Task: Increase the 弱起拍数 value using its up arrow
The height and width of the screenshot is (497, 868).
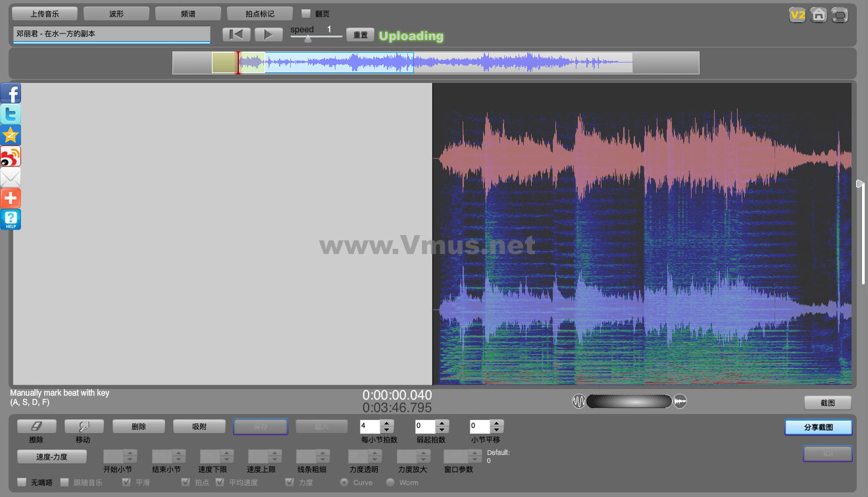Action: 442,423
